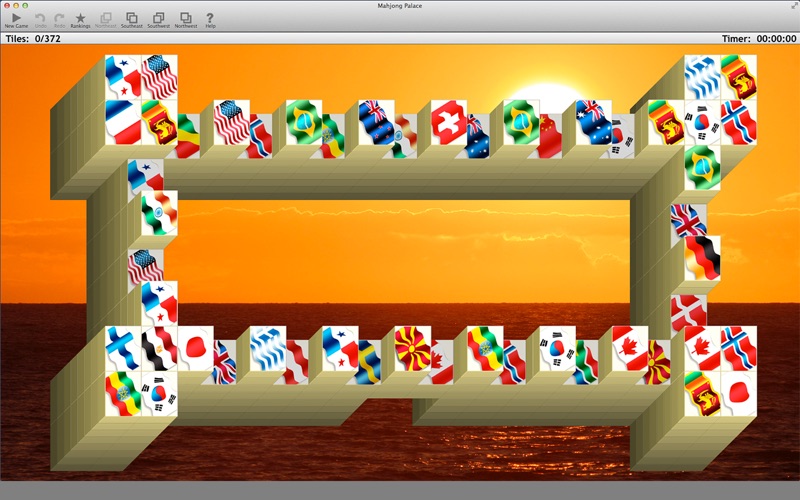800x500 pixels.
Task: Switch to the Northeast view
Action: [x=106, y=20]
